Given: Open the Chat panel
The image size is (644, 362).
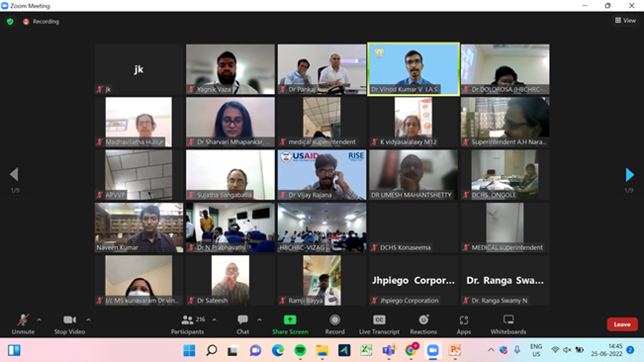Looking at the screenshot, I should [242, 324].
